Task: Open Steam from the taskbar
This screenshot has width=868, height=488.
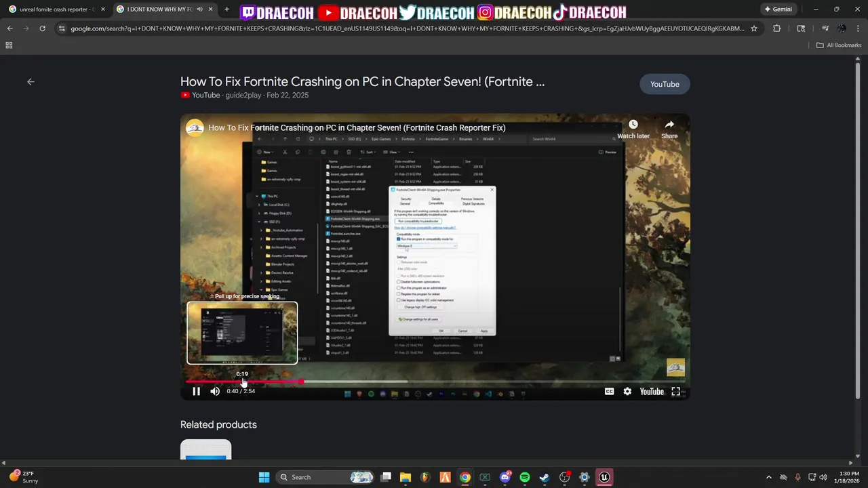Action: (545, 477)
